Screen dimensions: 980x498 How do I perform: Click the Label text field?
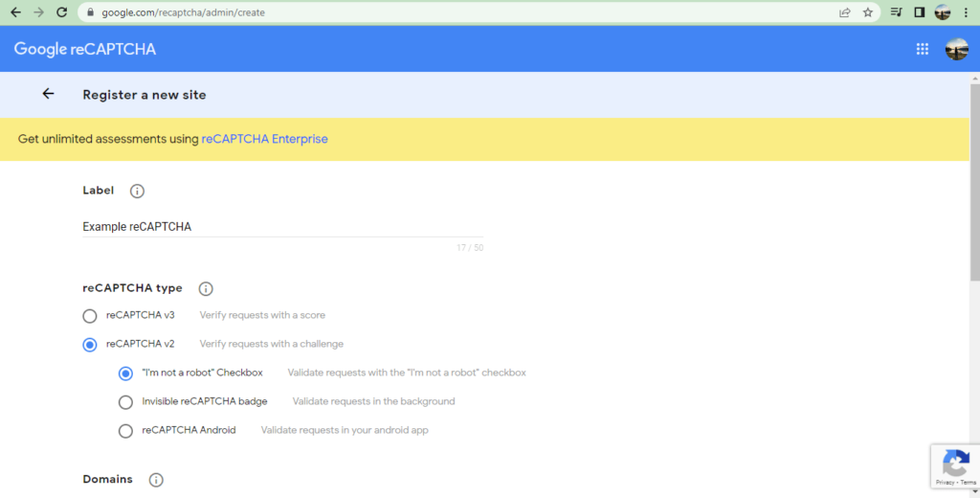coord(282,227)
